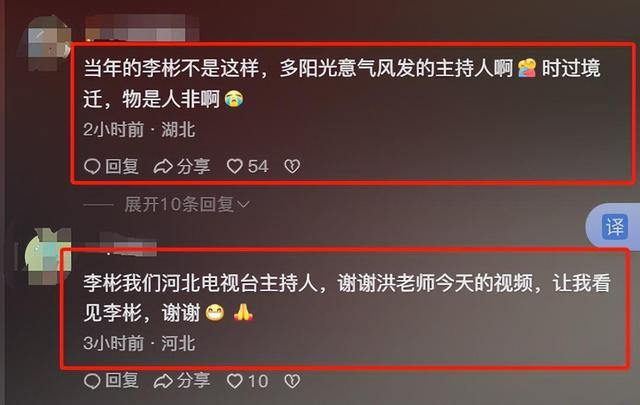640x405 pixels.
Task: Open the first commenter's blurred username
Action: tap(142, 29)
